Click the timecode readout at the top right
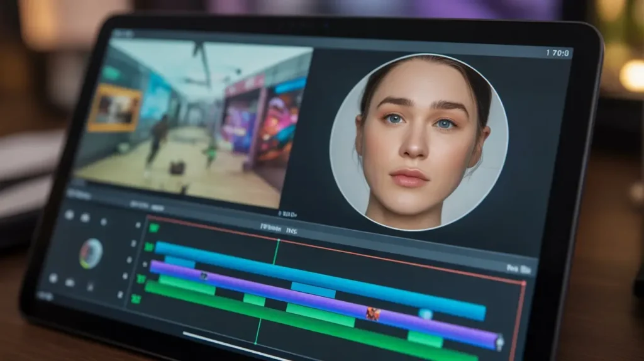The image size is (644, 361). pyautogui.click(x=557, y=53)
